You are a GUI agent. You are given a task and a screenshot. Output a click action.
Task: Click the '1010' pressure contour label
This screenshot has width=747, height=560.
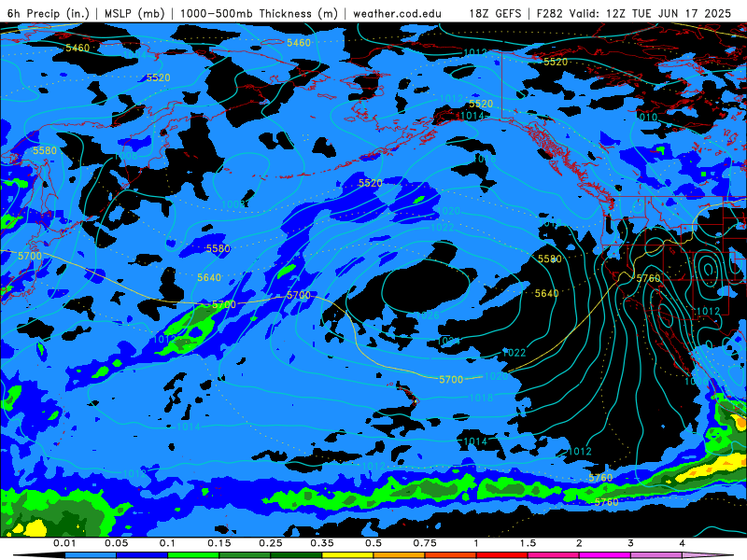tap(646, 117)
